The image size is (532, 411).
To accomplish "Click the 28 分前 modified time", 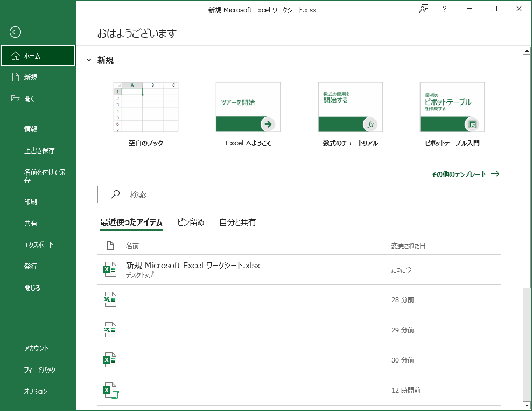I will (403, 299).
